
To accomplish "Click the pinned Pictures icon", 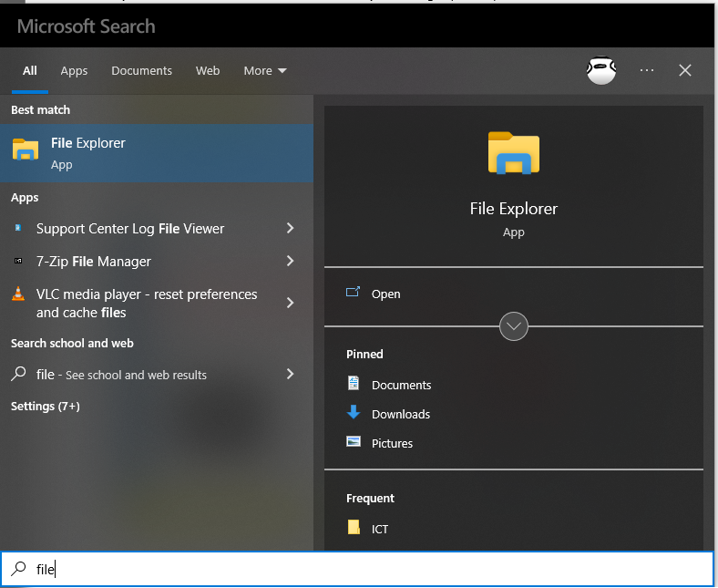I will pos(353,441).
